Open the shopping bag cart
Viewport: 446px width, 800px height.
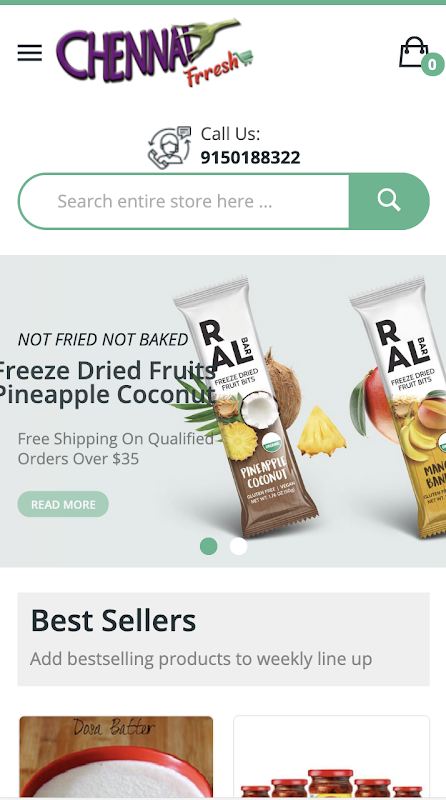pyautogui.click(x=413, y=52)
